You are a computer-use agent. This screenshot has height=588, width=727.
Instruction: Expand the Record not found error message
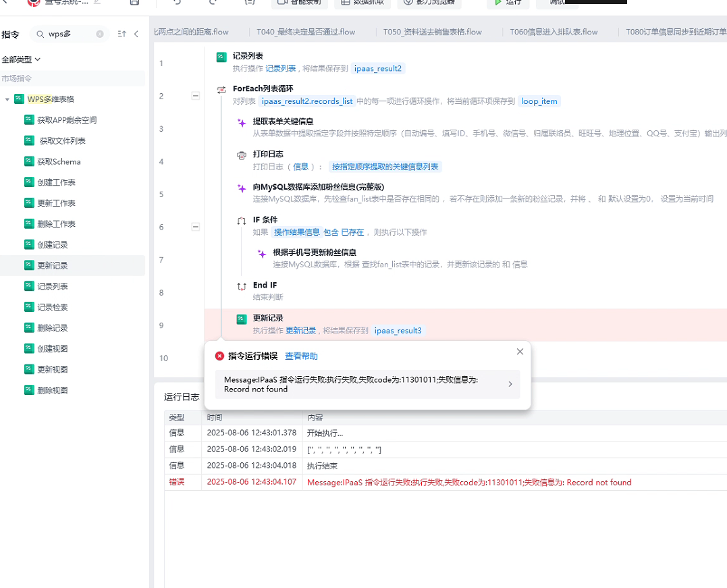click(x=510, y=384)
